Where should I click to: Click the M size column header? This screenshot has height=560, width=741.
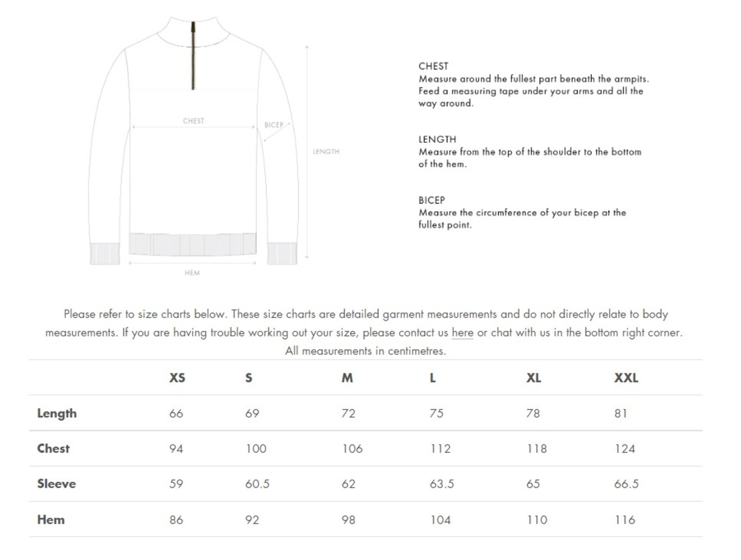point(347,378)
